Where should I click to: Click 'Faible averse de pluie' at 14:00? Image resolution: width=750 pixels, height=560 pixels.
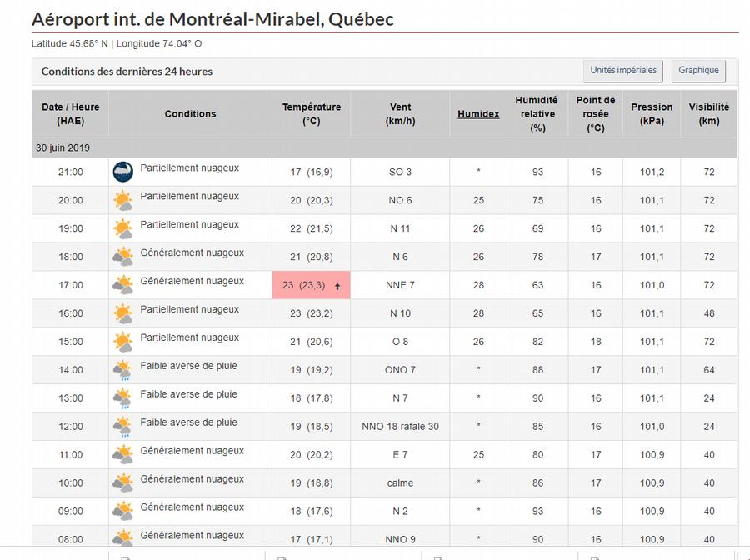click(188, 366)
